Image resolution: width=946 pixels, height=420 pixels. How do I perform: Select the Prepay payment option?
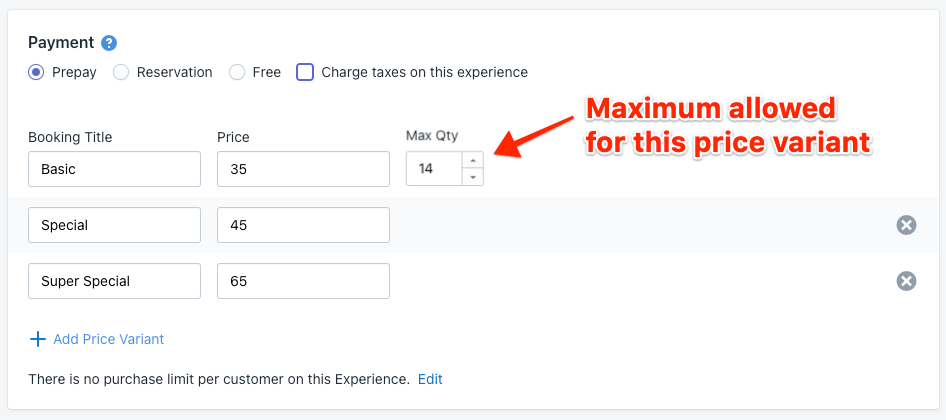[36, 72]
